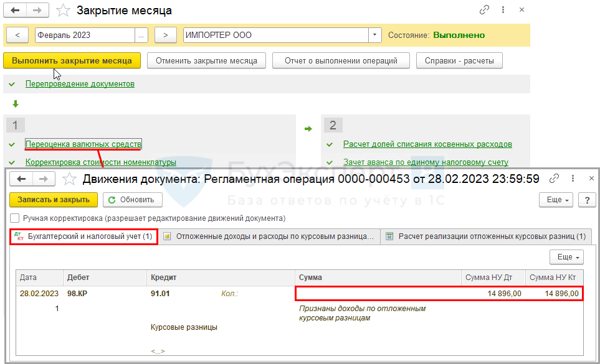Go back in Движения документа window
Image resolution: width=600 pixels, height=364 pixels.
click(x=21, y=179)
